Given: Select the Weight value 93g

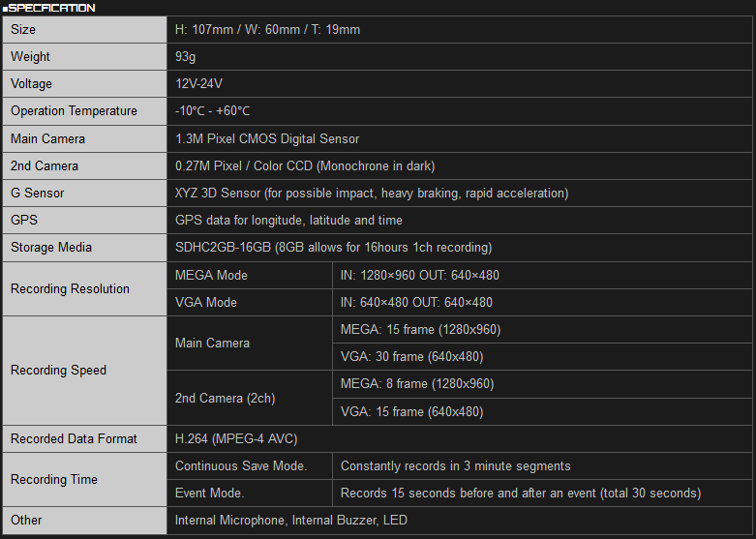Looking at the screenshot, I should pos(187,57).
